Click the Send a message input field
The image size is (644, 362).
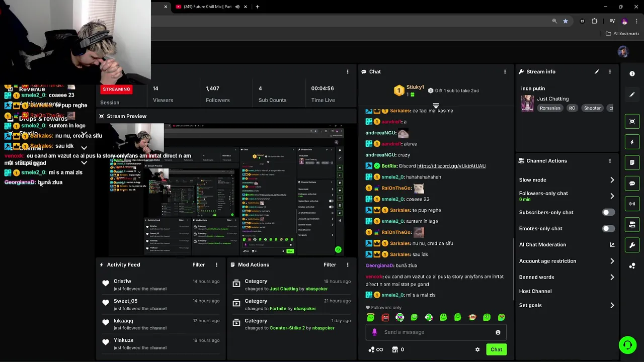tap(436, 332)
